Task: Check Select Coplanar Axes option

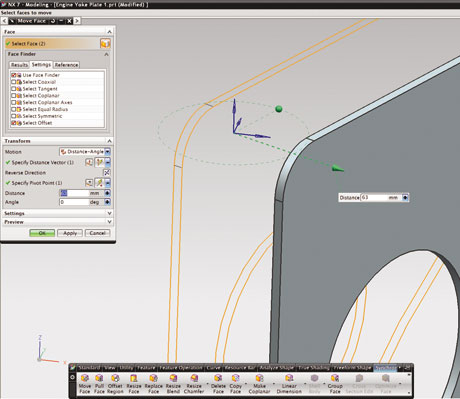Action: pos(14,102)
